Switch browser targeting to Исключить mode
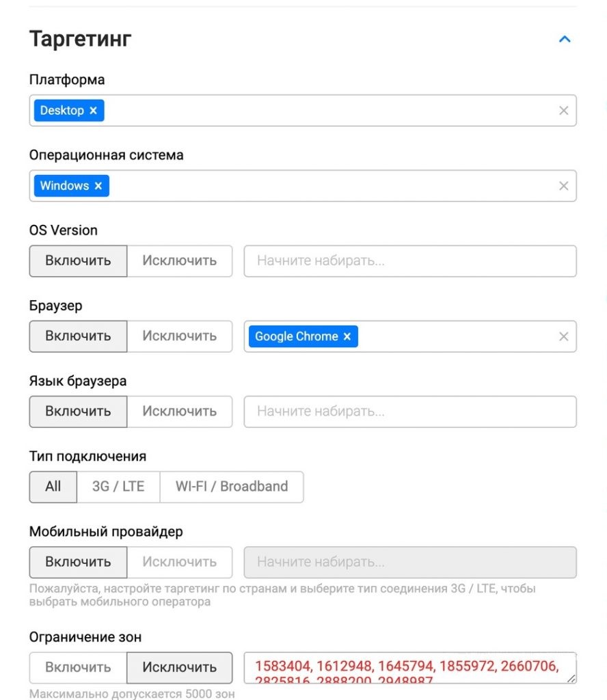The image size is (607, 700). tap(180, 336)
